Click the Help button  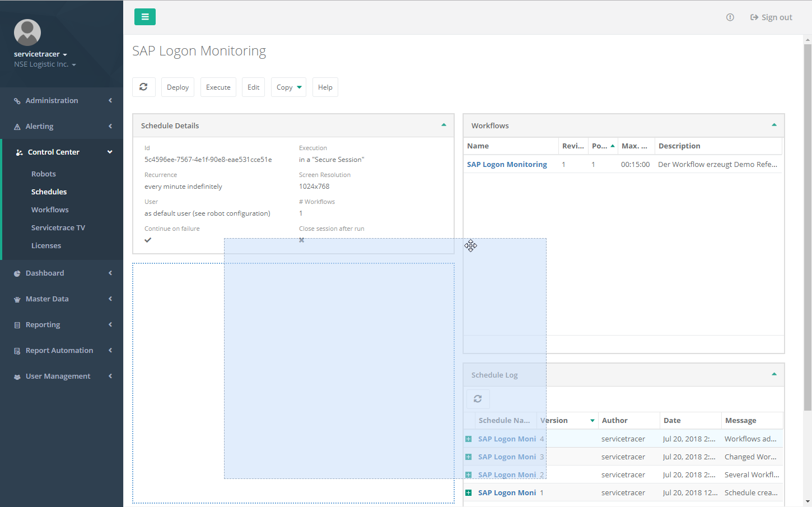click(325, 87)
